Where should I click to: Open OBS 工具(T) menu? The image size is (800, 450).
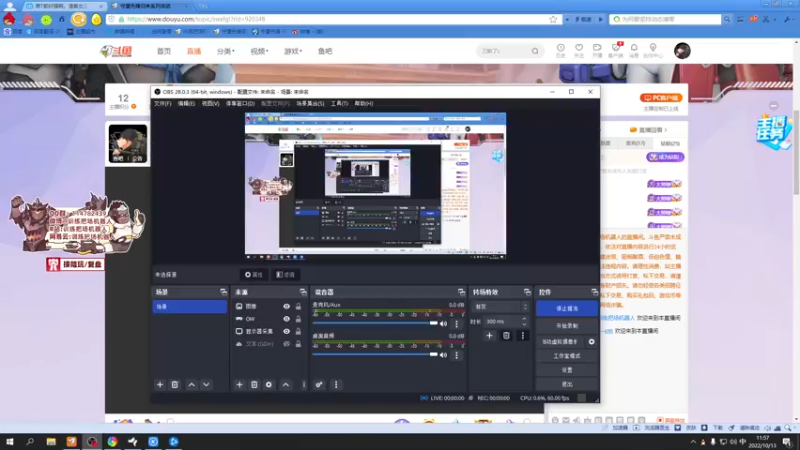tap(339, 104)
